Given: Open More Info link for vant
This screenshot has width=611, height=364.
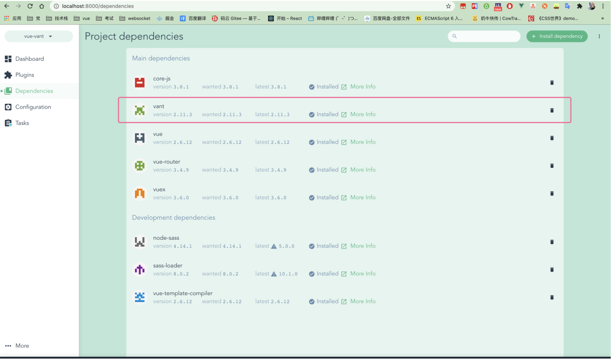Looking at the screenshot, I should click(x=358, y=115).
